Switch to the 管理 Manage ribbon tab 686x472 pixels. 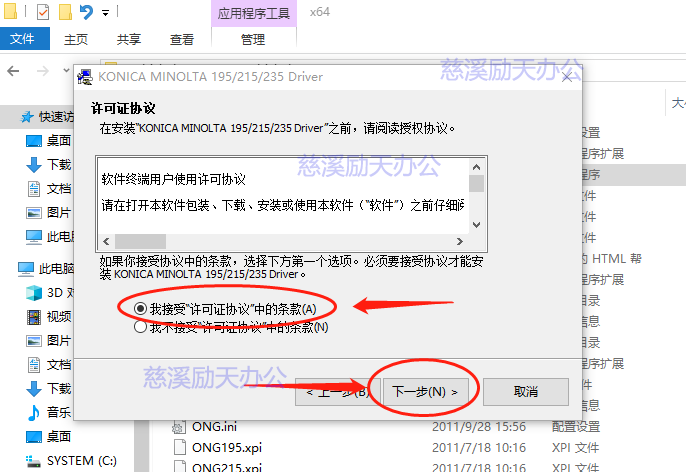[253, 40]
